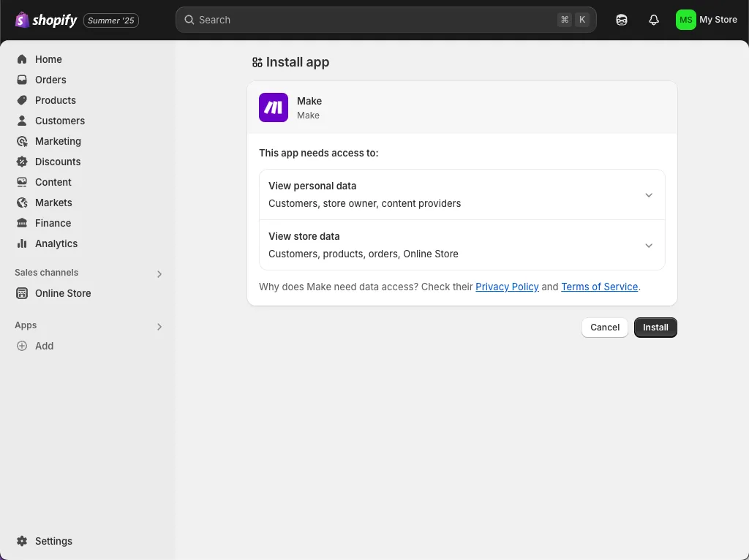Viewport: 749px width, 560px height.
Task: Click the Summer '25 edition badge
Action: tap(111, 20)
